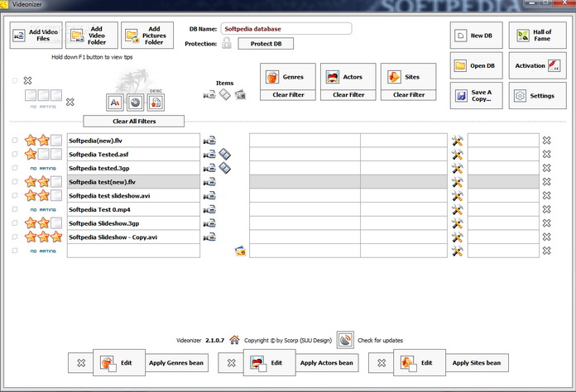Viewport: 576px width, 392px height.
Task: Click the Add Video Files button
Action: coord(36,36)
